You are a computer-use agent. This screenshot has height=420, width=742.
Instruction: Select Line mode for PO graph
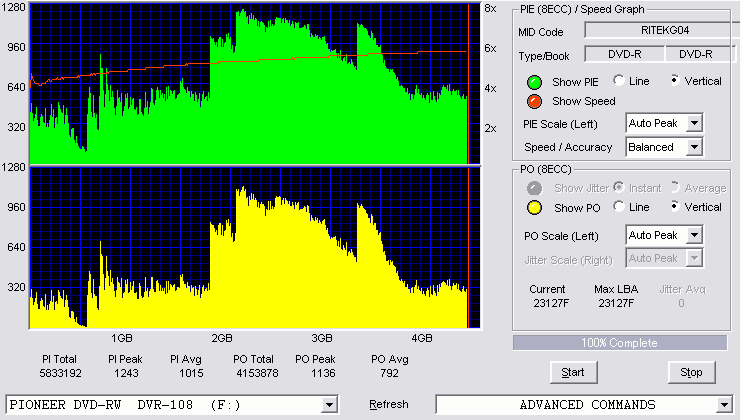click(618, 206)
